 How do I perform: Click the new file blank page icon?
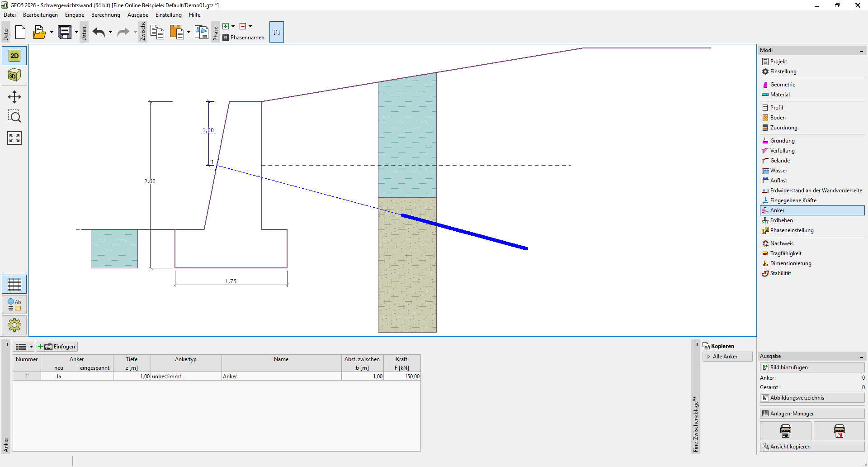point(20,32)
